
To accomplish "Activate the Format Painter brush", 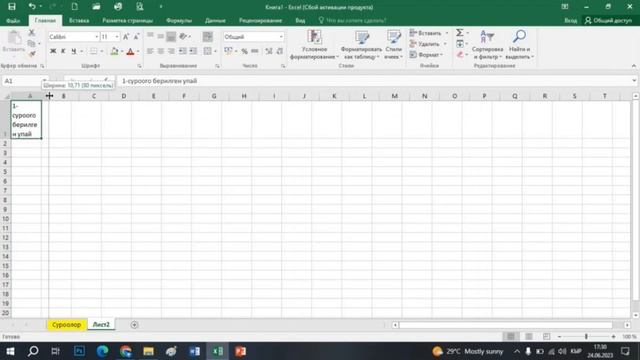I will [x=32, y=54].
